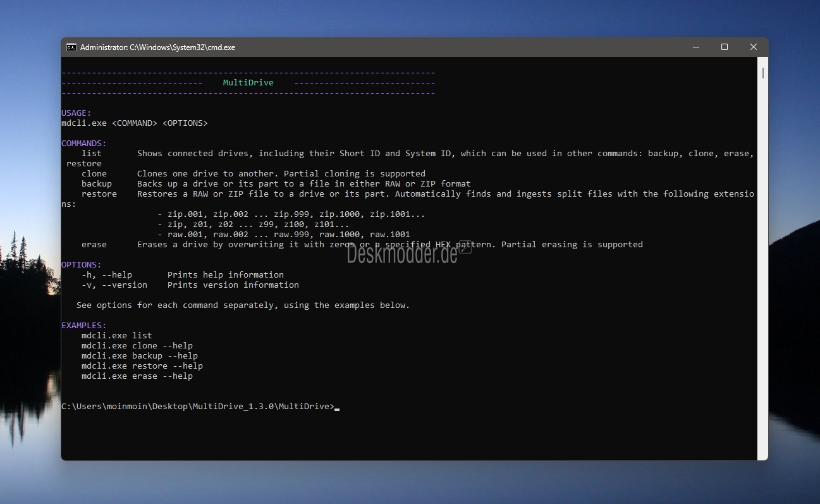Click the vertical scrollbar thumb at top
Image resolution: width=820 pixels, height=504 pixels.
click(762, 73)
